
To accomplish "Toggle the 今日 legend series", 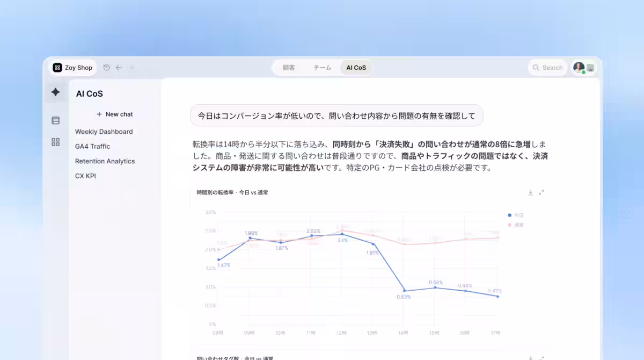I will point(515,215).
